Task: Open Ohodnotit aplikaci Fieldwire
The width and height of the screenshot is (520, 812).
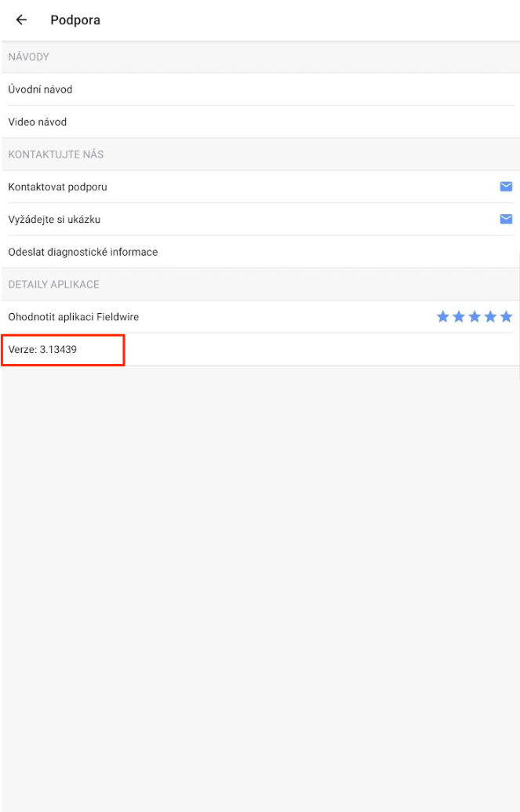Action: (74, 317)
